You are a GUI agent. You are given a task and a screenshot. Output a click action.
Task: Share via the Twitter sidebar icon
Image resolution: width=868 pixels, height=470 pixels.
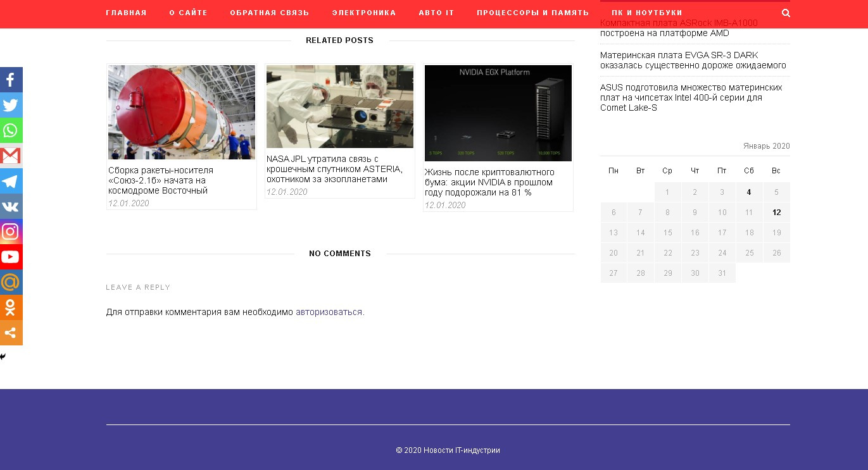tap(11, 105)
